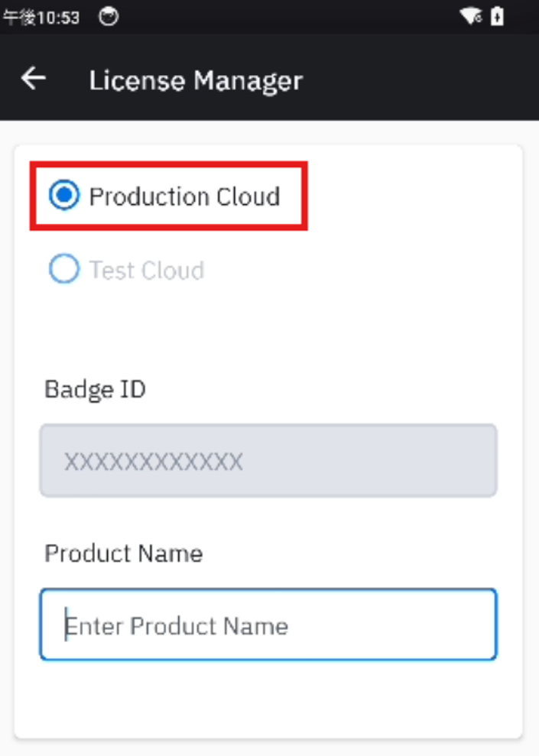This screenshot has width=539, height=756.
Task: Tap the battery icon in status bar
Action: coord(498,17)
